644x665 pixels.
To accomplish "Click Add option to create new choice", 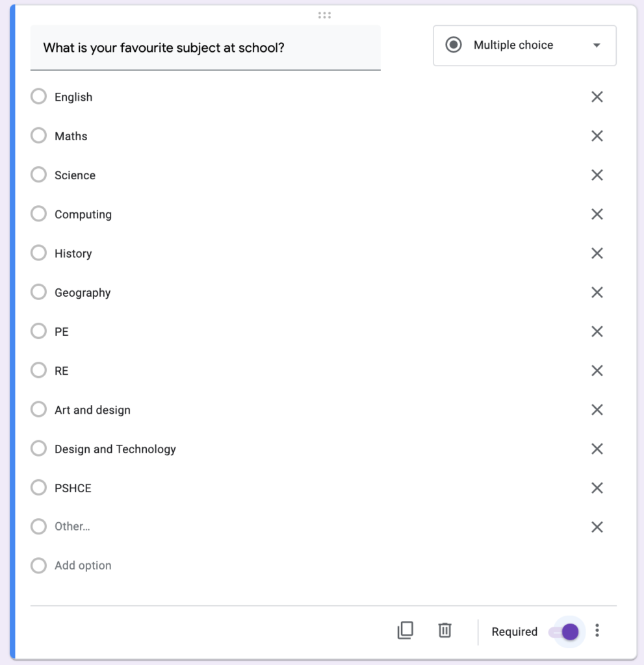I will 83,565.
